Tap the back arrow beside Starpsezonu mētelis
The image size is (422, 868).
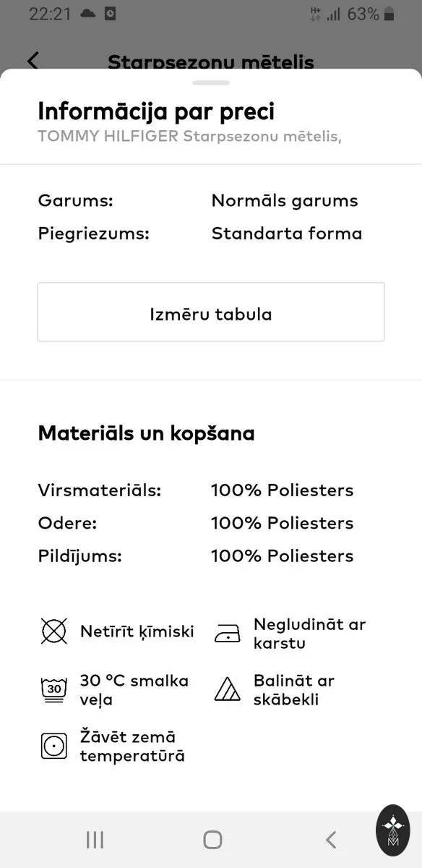click(33, 61)
